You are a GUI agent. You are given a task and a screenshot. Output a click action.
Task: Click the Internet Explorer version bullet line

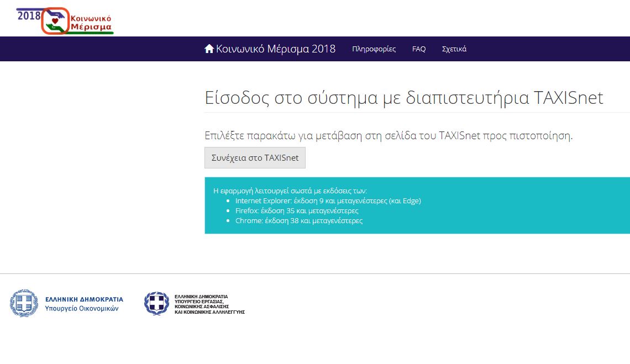[328, 201]
